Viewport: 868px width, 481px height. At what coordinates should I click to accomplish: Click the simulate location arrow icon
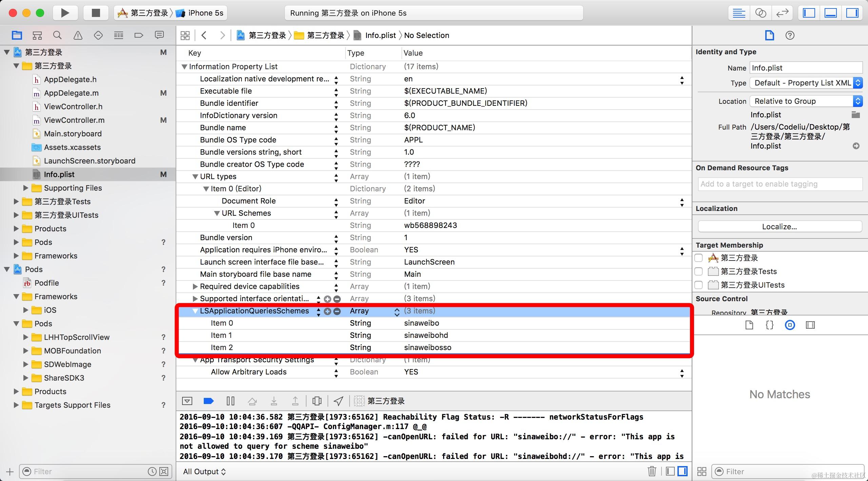click(x=338, y=401)
